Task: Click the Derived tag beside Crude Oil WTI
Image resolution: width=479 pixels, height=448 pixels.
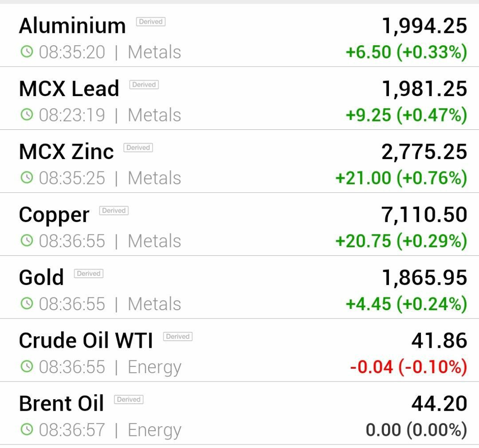Action: tap(177, 336)
